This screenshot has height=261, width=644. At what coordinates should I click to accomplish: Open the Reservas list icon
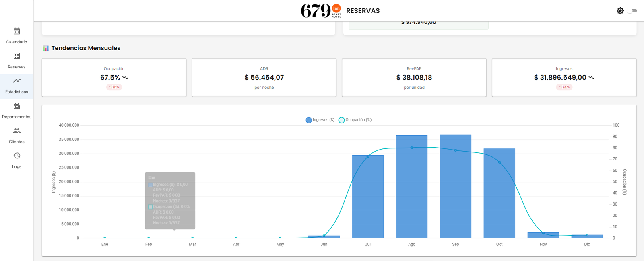[x=17, y=56]
